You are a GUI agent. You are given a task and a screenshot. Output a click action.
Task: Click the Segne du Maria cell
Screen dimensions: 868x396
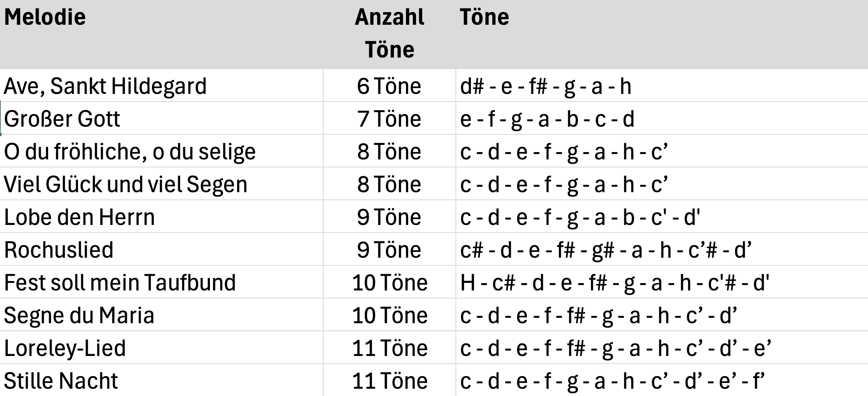tap(161, 315)
